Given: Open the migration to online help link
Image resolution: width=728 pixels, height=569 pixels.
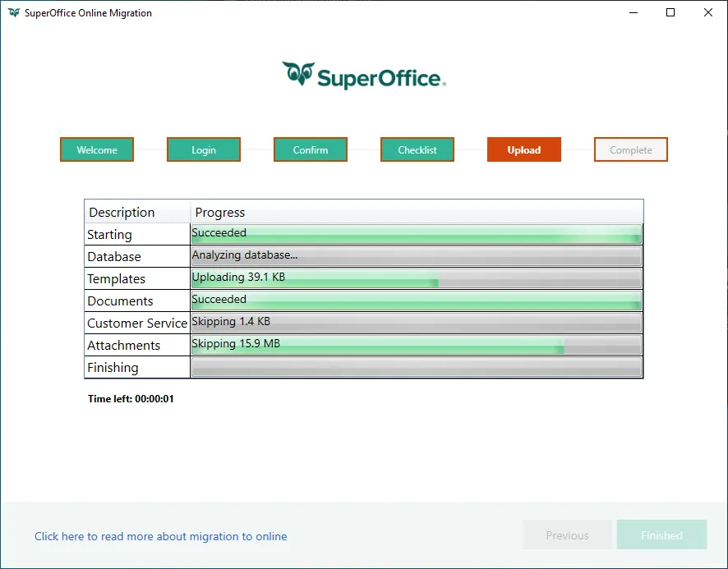Looking at the screenshot, I should click(x=161, y=536).
